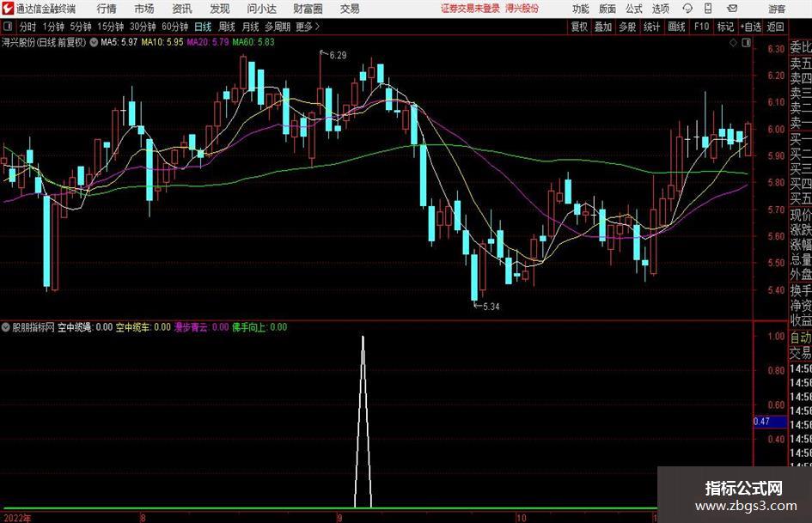The image size is (812, 523).
Task: Click the 标记 mark button
Action: point(725,27)
